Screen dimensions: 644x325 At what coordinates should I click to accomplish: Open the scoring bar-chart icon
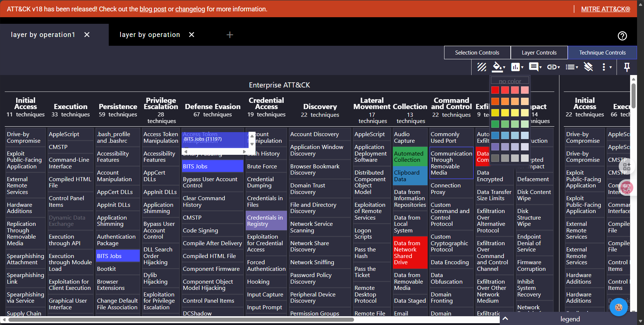517,67
